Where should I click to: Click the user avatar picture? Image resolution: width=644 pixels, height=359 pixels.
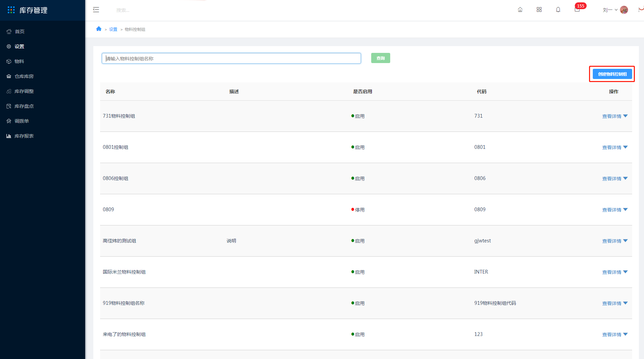point(624,10)
